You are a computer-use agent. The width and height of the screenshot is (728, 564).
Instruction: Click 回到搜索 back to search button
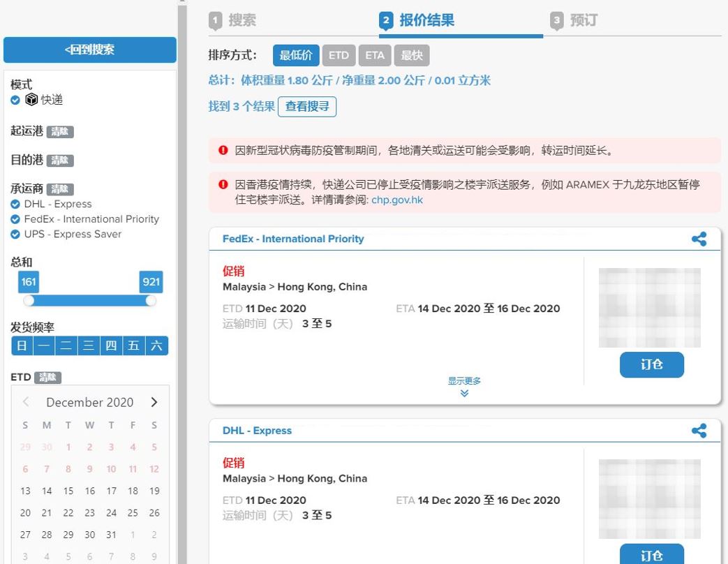[x=90, y=50]
